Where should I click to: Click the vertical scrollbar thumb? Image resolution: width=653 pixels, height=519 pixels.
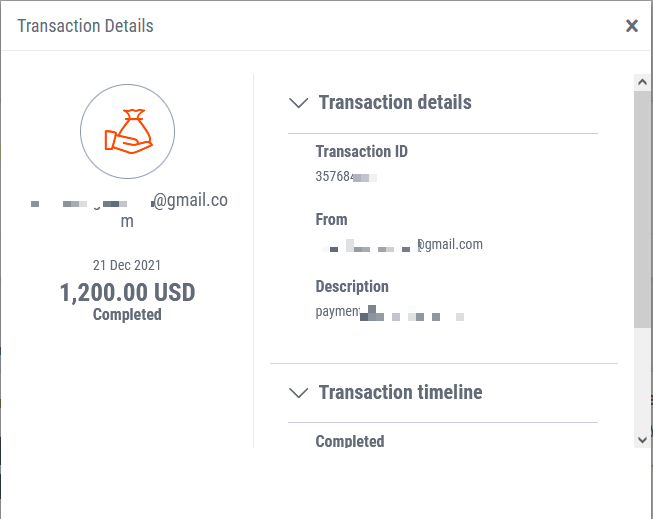point(642,210)
